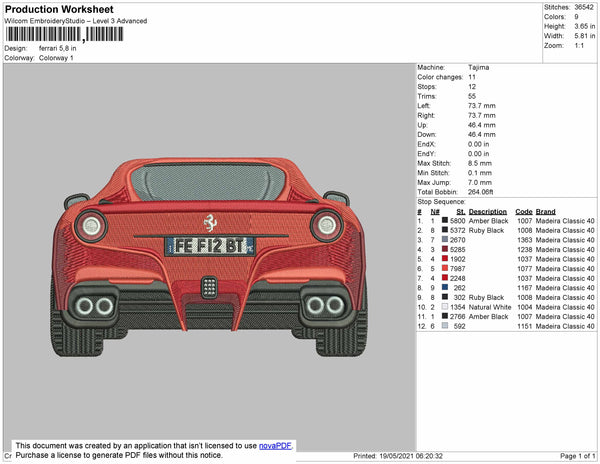Click the 'Code' column header
600x464 pixels.
pos(524,212)
